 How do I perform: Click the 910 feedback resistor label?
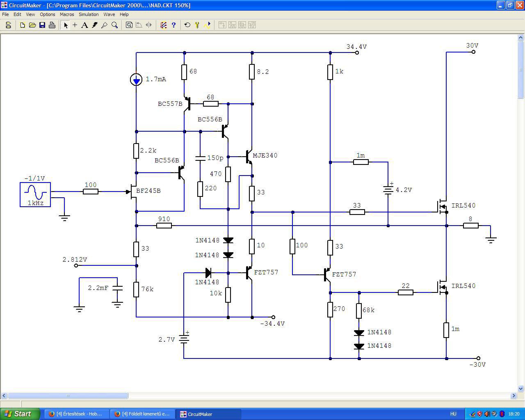coord(164,219)
